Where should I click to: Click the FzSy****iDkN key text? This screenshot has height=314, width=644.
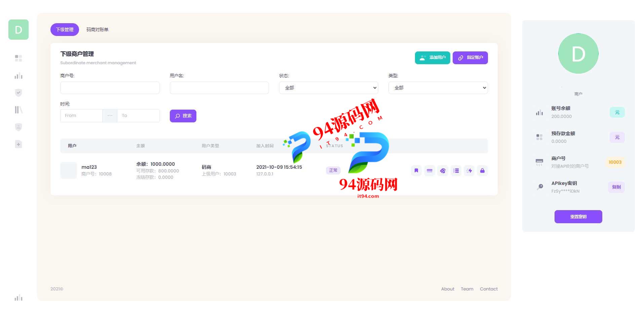565,191
